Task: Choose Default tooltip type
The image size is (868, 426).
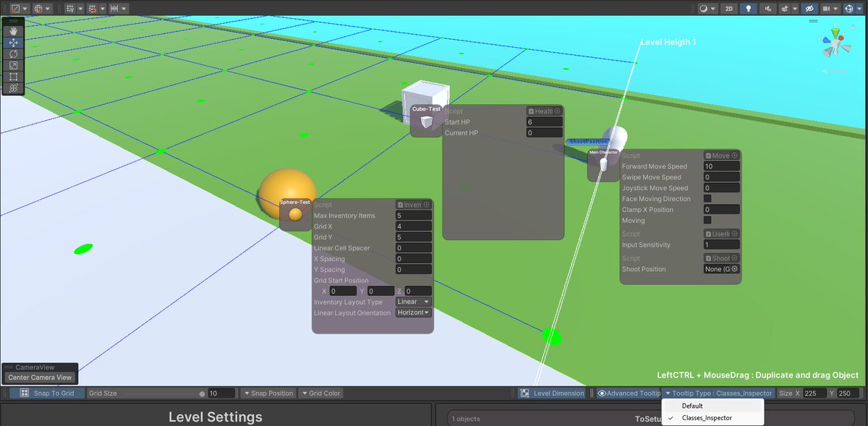Action: pos(712,406)
